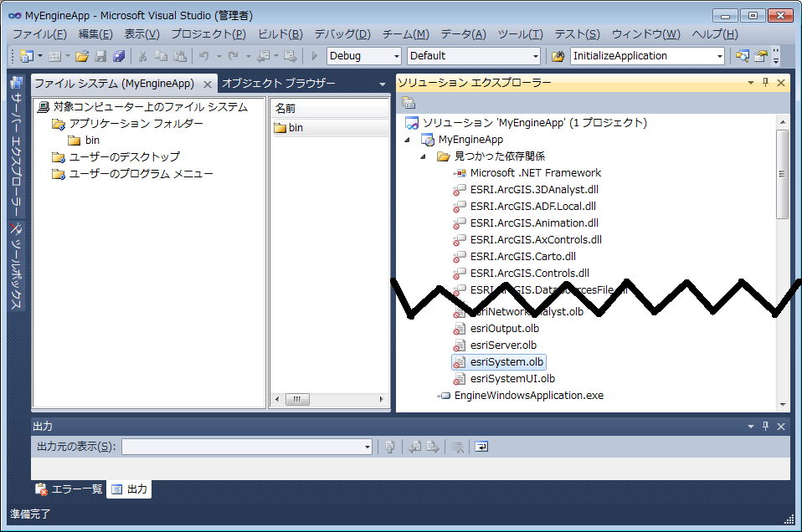Click the Open File folder icon
Viewport: 802px width, 532px height.
pos(82,56)
